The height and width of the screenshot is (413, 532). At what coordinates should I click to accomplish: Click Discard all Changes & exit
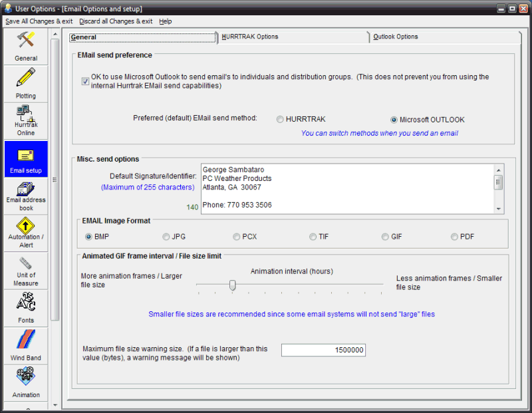tap(116, 21)
